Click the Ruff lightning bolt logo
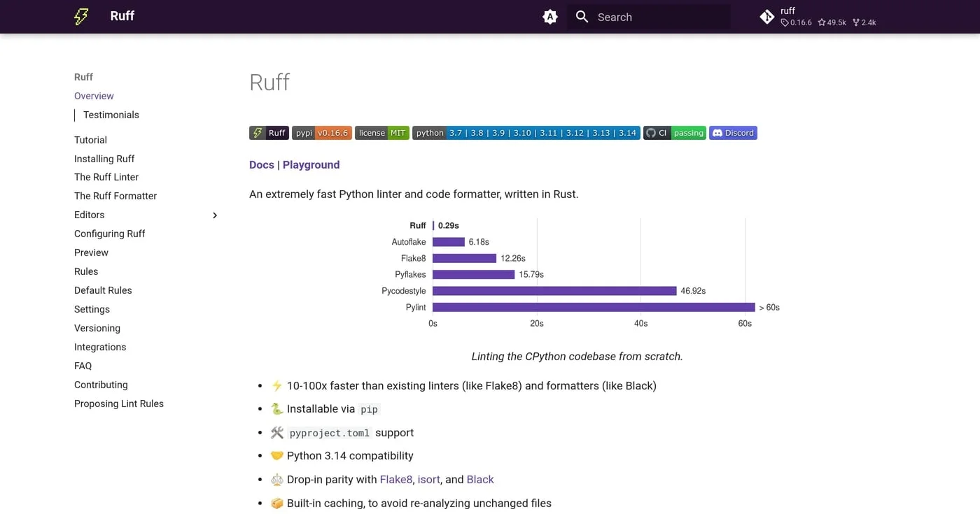This screenshot has width=980, height=514. (x=81, y=17)
